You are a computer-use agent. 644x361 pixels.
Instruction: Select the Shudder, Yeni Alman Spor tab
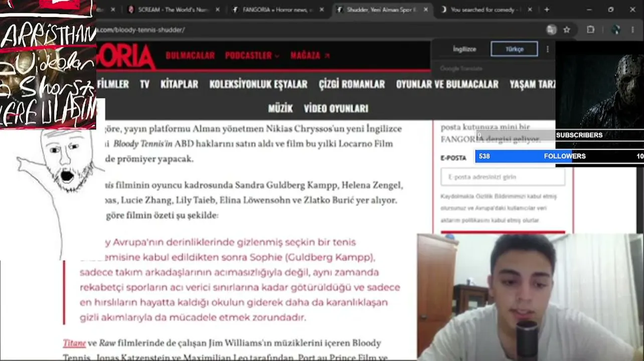(x=383, y=10)
